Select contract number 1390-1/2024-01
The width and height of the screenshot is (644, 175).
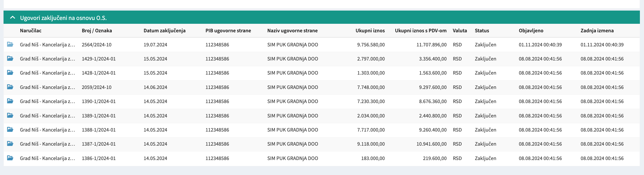click(99, 101)
